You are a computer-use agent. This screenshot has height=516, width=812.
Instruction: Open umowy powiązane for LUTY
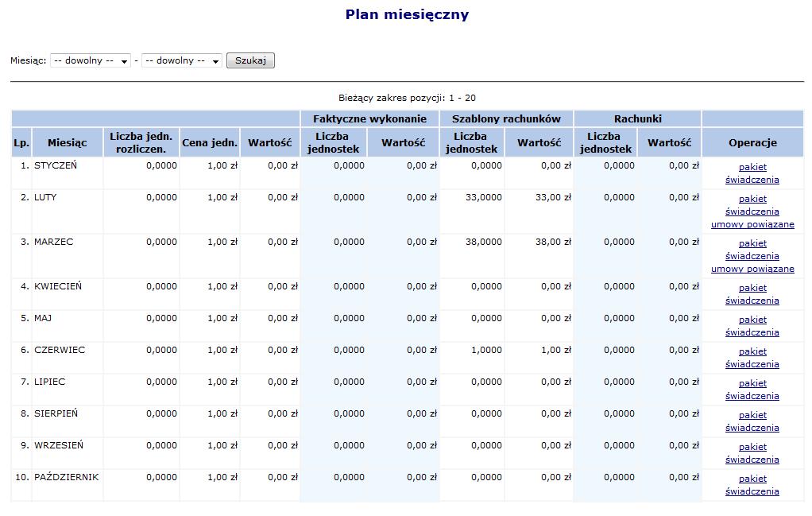point(752,224)
